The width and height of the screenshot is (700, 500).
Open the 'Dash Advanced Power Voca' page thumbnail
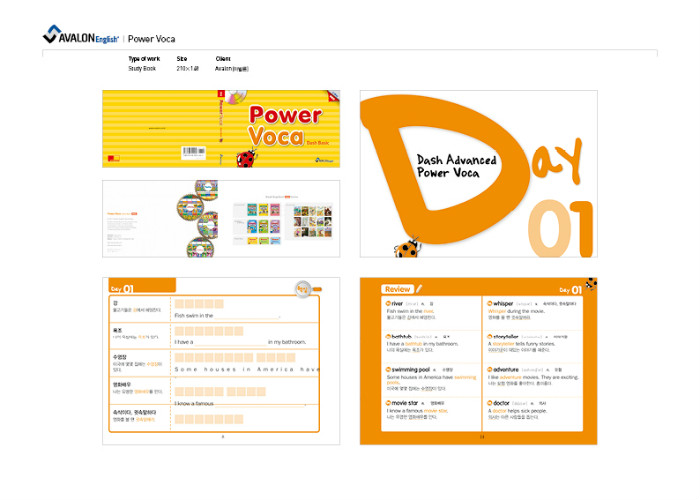point(478,174)
